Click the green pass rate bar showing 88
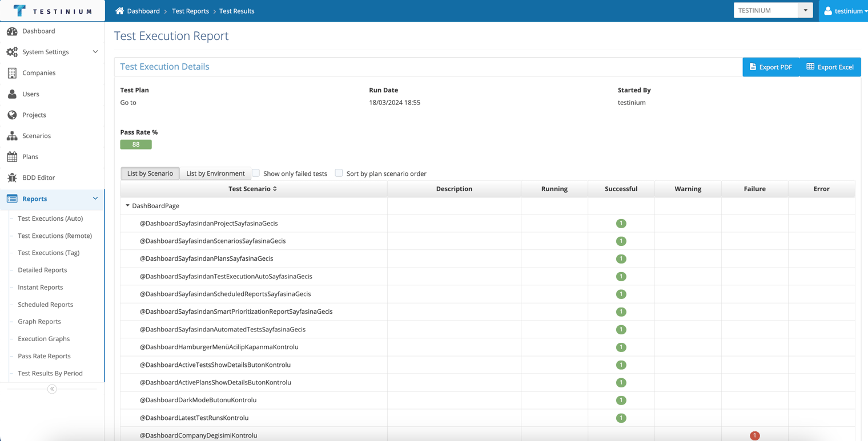This screenshot has height=441, width=868. pyautogui.click(x=136, y=144)
